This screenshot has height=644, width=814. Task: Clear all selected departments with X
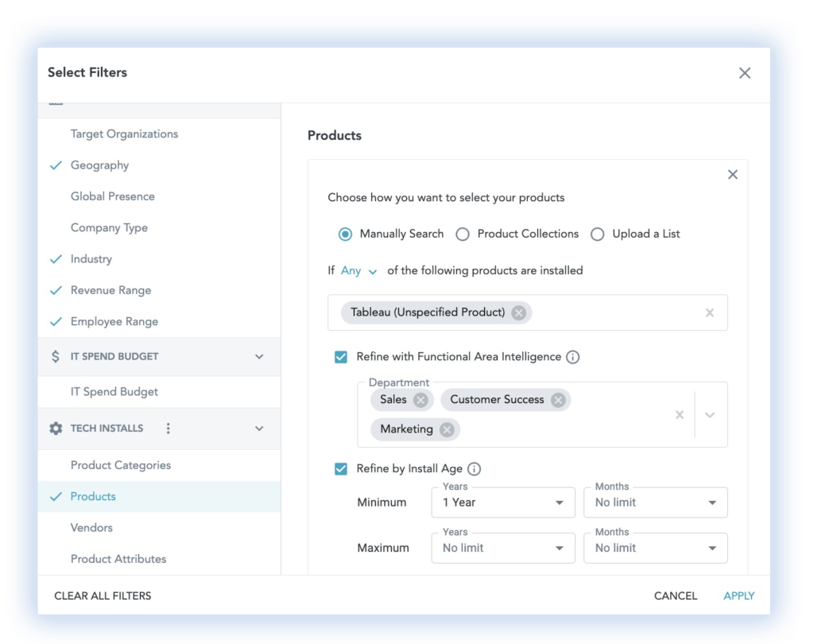click(679, 414)
